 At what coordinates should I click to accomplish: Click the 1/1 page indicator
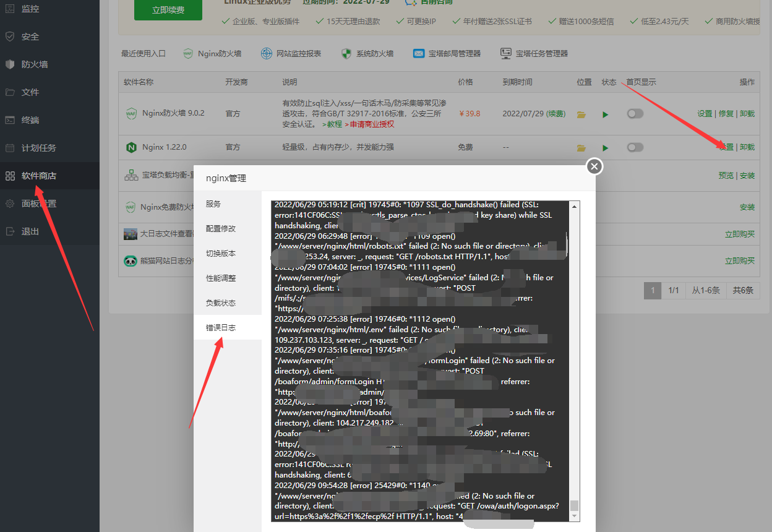click(674, 290)
